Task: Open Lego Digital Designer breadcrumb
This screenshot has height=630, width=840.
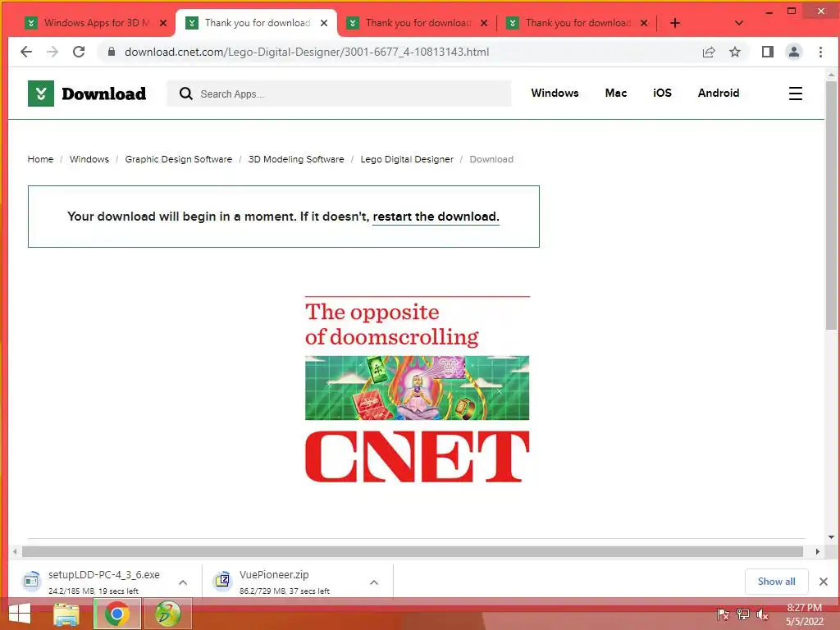Action: (407, 159)
